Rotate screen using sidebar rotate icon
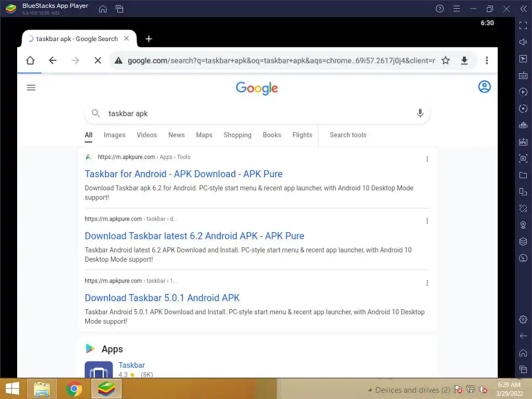Image resolution: width=532 pixels, height=399 pixels. click(x=523, y=192)
